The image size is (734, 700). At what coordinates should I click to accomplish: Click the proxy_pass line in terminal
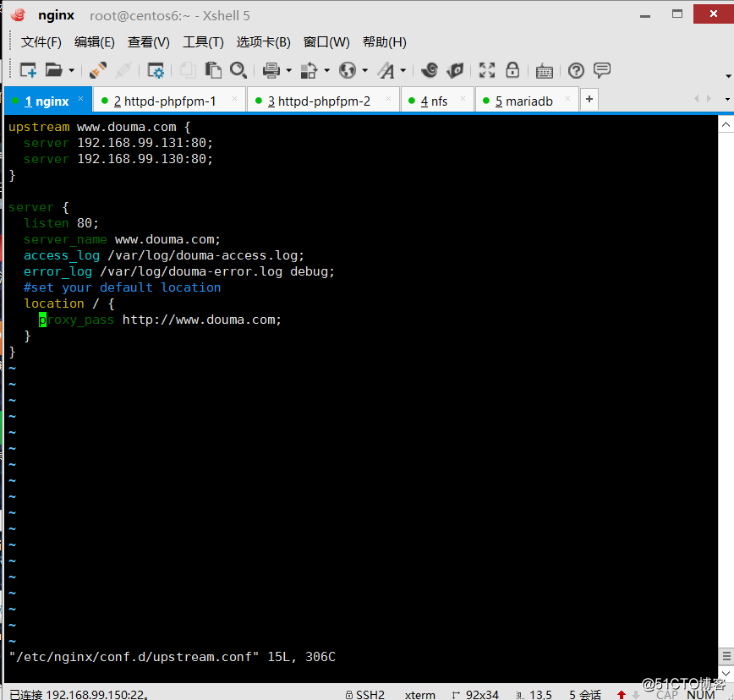pyautogui.click(x=160, y=320)
